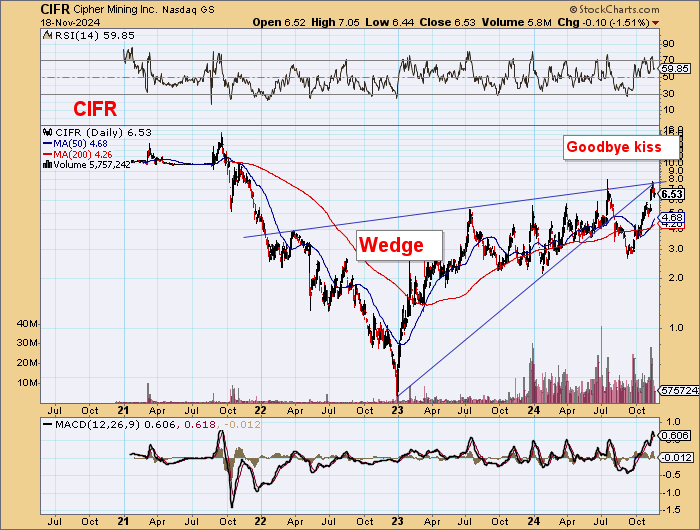Click the CIFR (Daily) 6.53 legend

click(103, 133)
